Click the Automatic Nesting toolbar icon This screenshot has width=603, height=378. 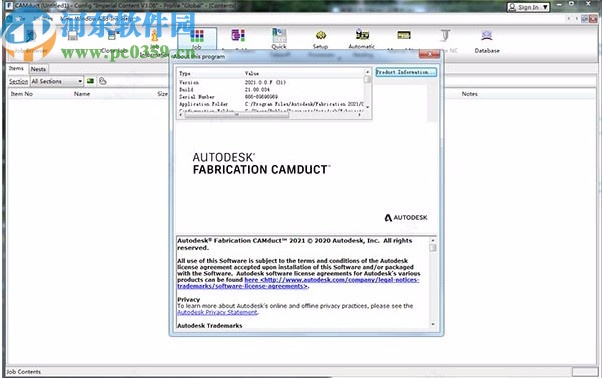pyautogui.click(x=362, y=35)
